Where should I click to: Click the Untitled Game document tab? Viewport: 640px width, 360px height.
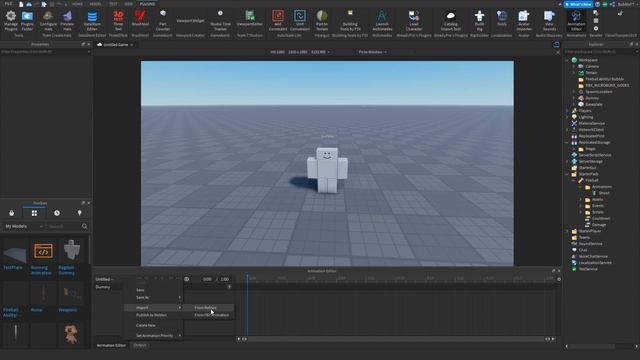click(116, 44)
